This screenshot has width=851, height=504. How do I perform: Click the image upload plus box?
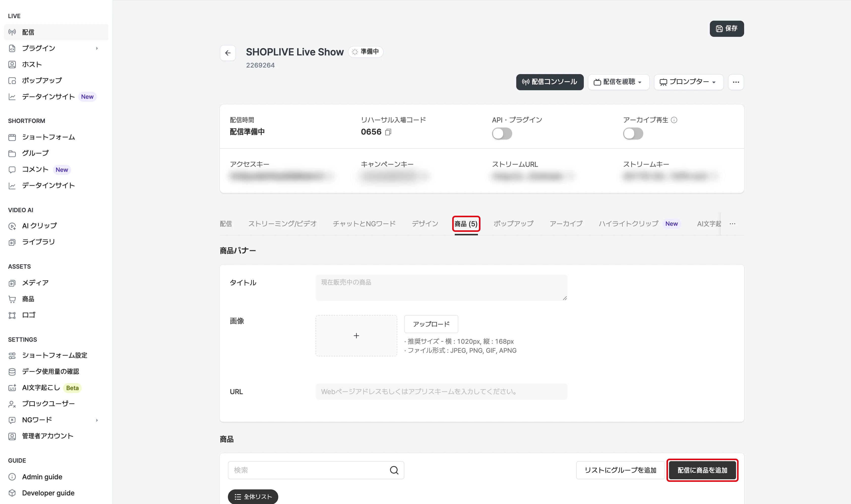click(356, 336)
